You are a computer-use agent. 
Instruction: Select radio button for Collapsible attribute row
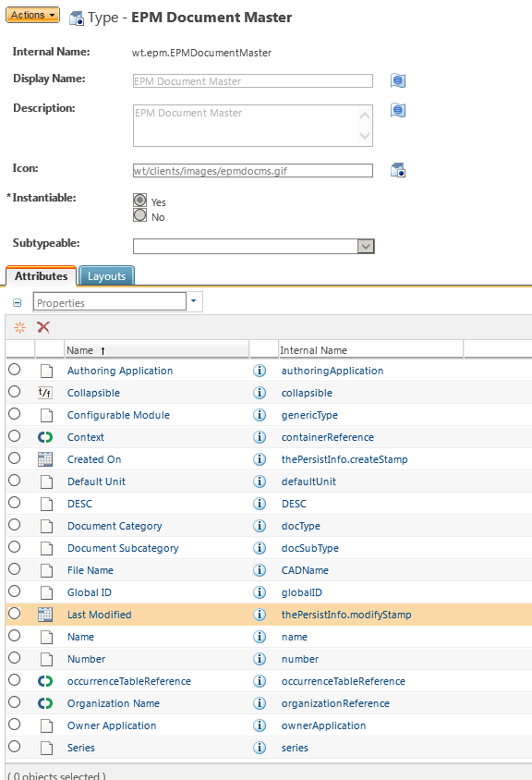tap(15, 392)
